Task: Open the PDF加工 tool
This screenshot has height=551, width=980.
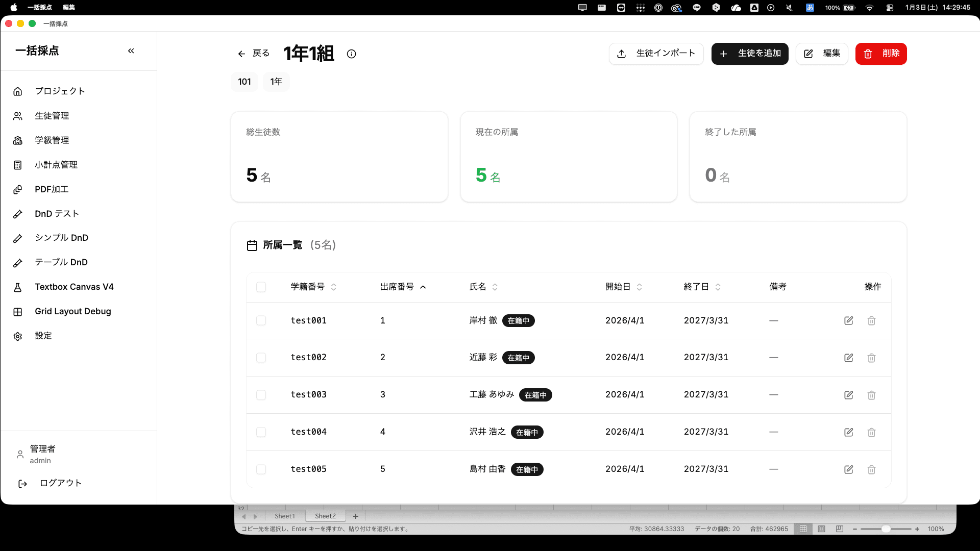Action: pos(51,189)
